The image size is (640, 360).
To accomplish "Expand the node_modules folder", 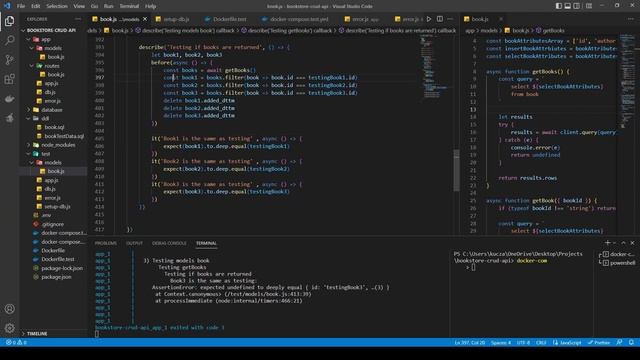I will tap(29, 145).
